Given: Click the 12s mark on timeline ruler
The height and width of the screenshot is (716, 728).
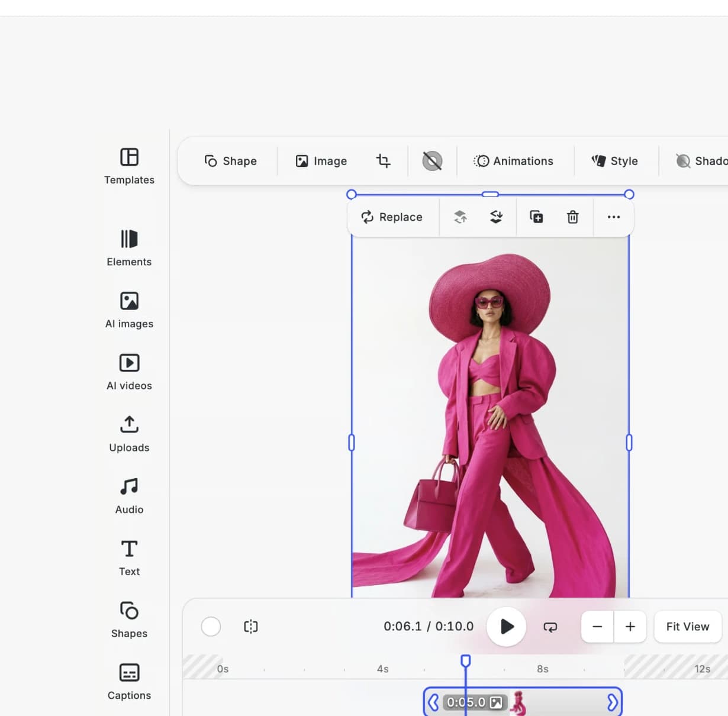Looking at the screenshot, I should click(703, 669).
